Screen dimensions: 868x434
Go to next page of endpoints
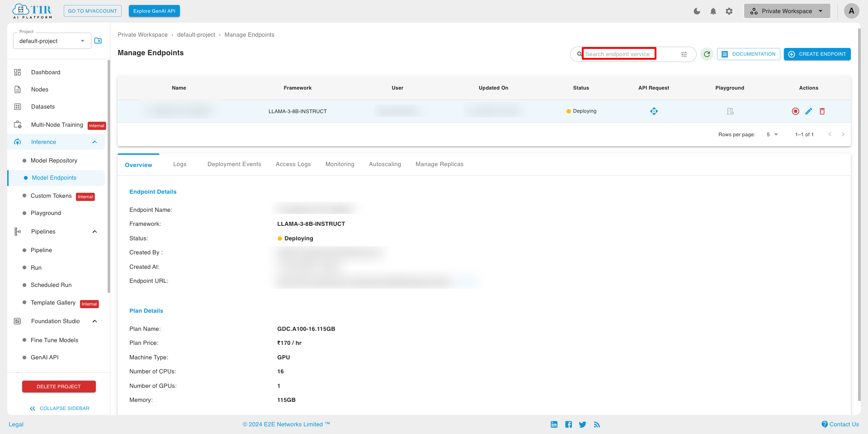pyautogui.click(x=843, y=134)
